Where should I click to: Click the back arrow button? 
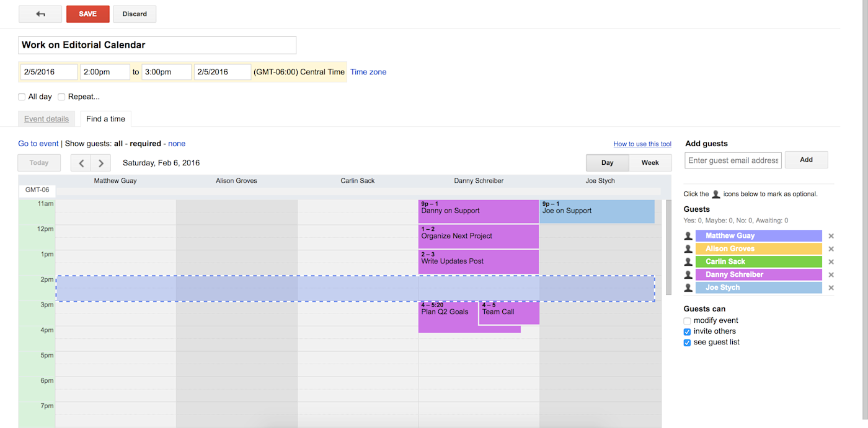pyautogui.click(x=40, y=14)
